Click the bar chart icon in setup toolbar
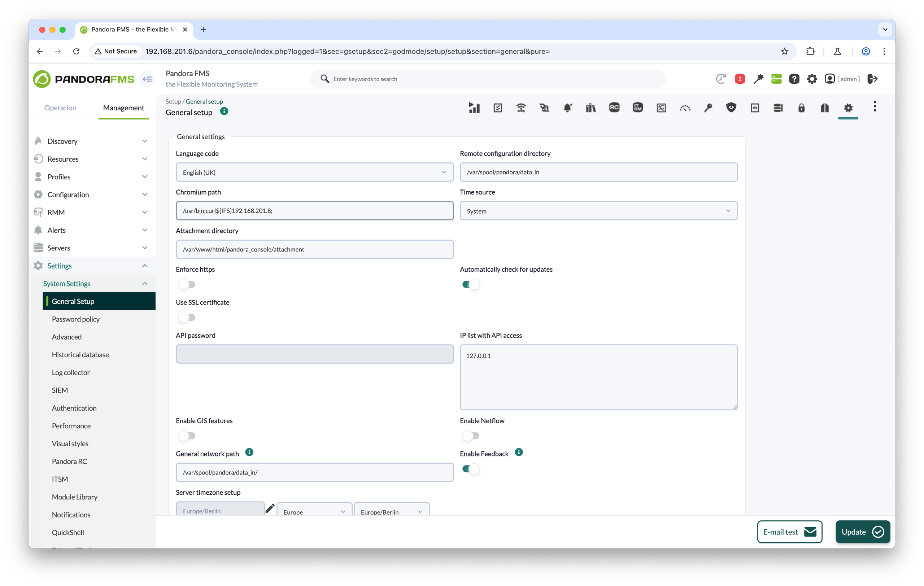 [474, 108]
